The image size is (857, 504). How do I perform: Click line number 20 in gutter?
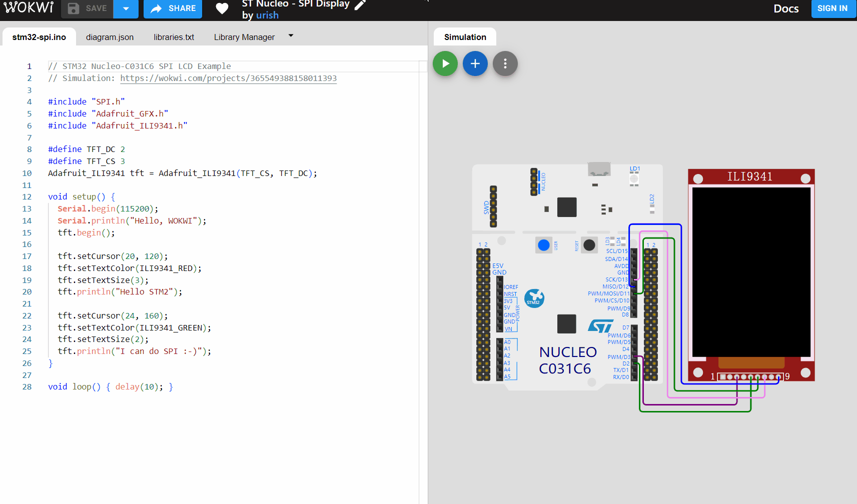[27, 292]
